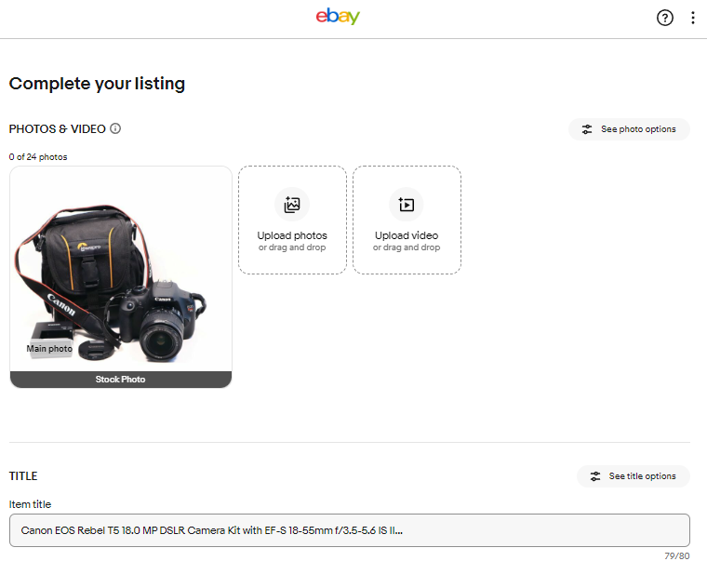
Task: Click sliders icon in See title options
Action: tap(595, 476)
